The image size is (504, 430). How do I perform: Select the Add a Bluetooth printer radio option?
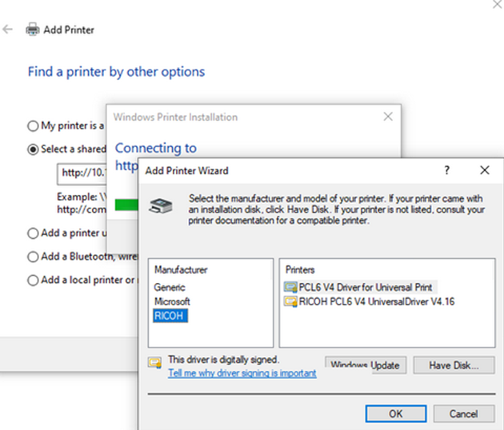pos(33,257)
